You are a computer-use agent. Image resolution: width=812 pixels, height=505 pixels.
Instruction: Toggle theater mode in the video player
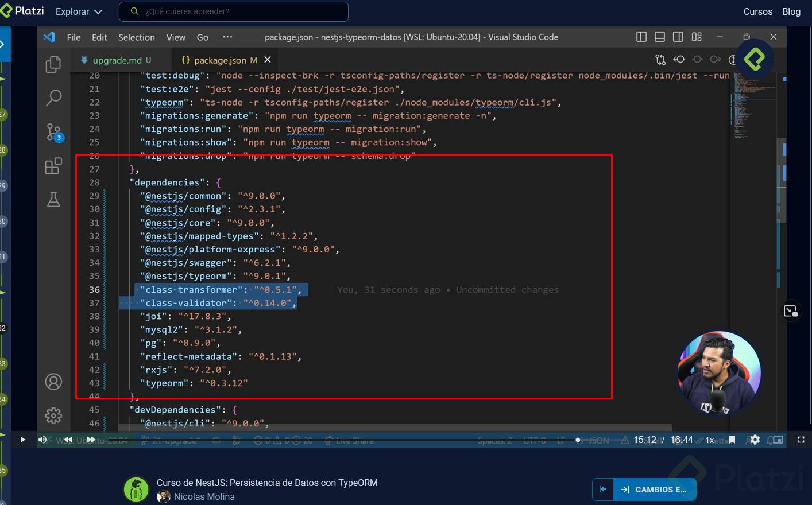[778, 440]
